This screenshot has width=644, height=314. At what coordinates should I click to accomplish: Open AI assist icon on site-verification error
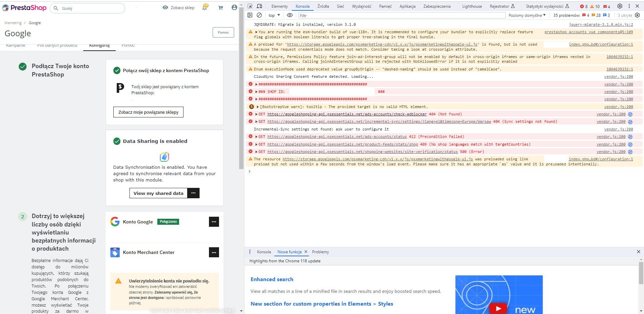(x=630, y=152)
